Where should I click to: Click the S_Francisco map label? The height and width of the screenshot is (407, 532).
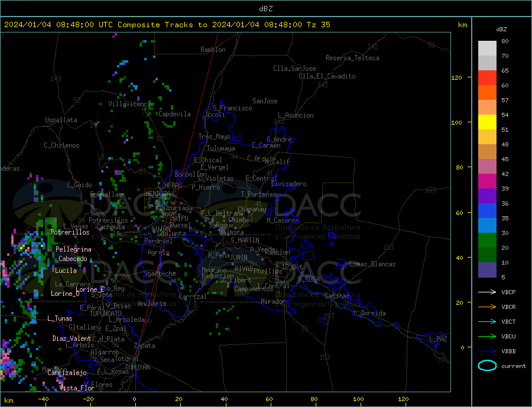click(x=232, y=108)
